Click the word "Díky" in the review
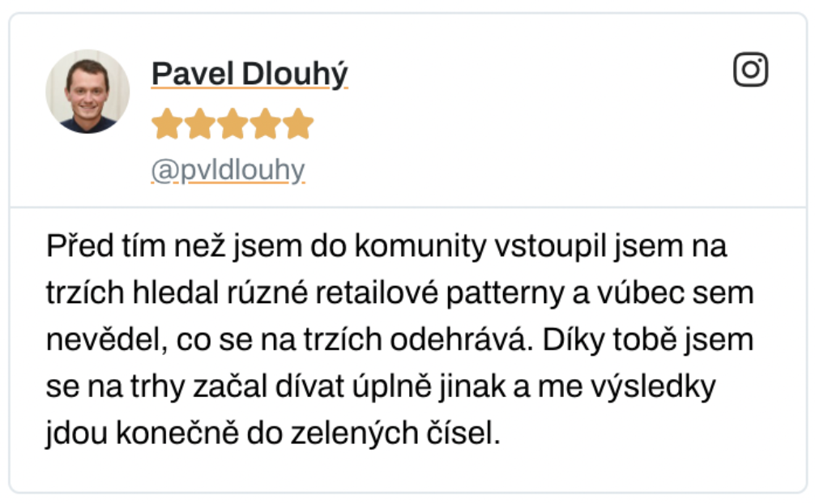 pos(574,340)
